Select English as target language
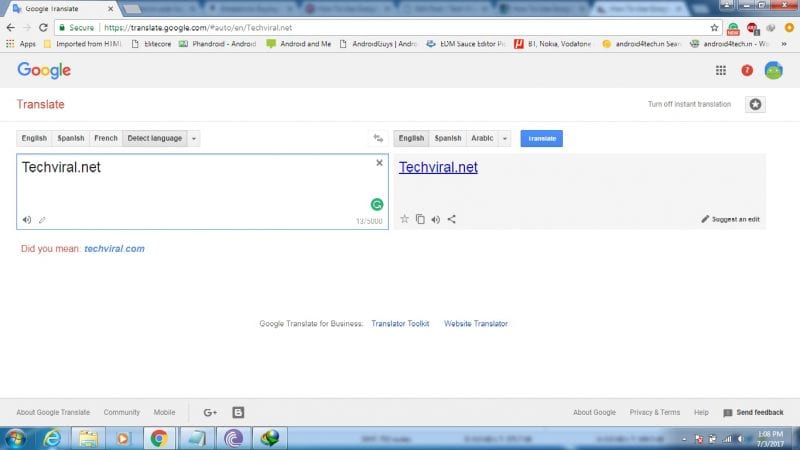The image size is (800, 450). pos(411,138)
